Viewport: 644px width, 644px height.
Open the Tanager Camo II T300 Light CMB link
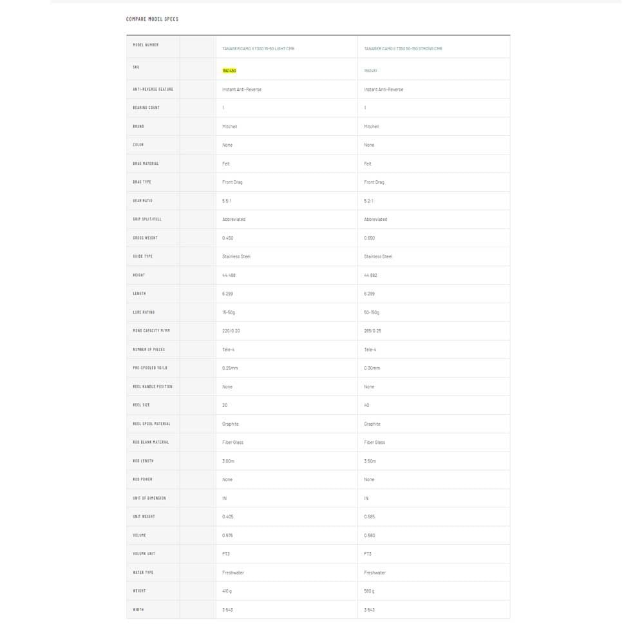258,48
